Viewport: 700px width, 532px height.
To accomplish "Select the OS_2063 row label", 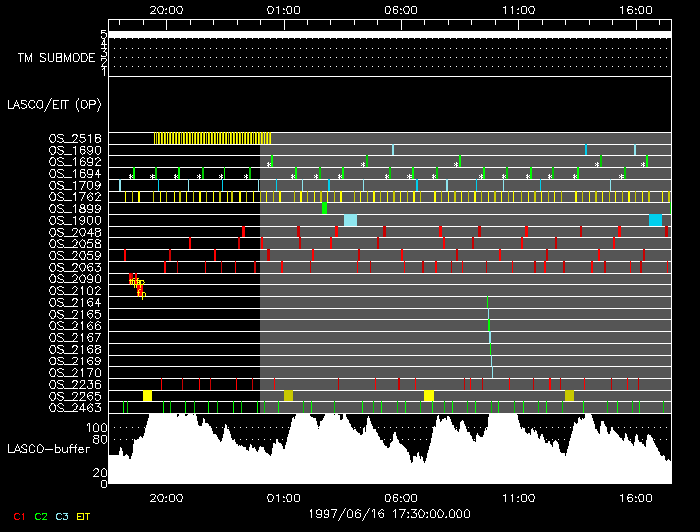I will [x=74, y=267].
